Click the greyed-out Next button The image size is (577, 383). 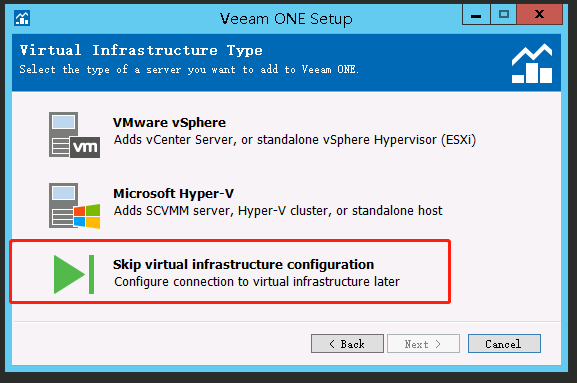423,344
